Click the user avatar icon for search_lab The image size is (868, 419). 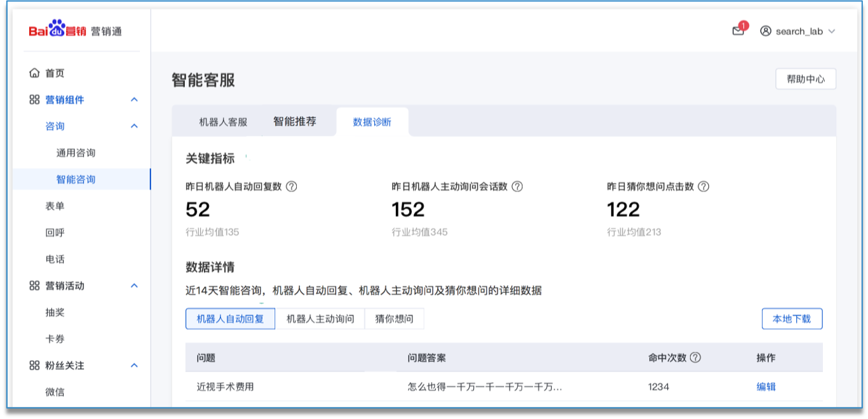[766, 31]
